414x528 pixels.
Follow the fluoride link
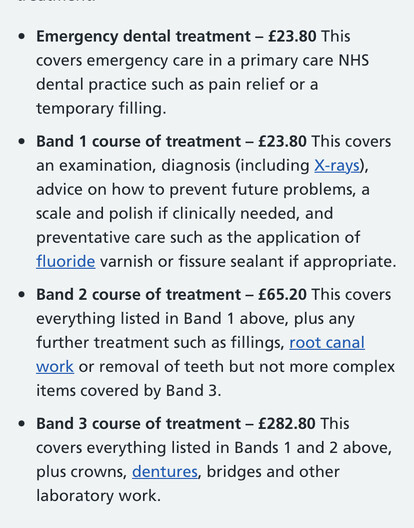tap(66, 262)
